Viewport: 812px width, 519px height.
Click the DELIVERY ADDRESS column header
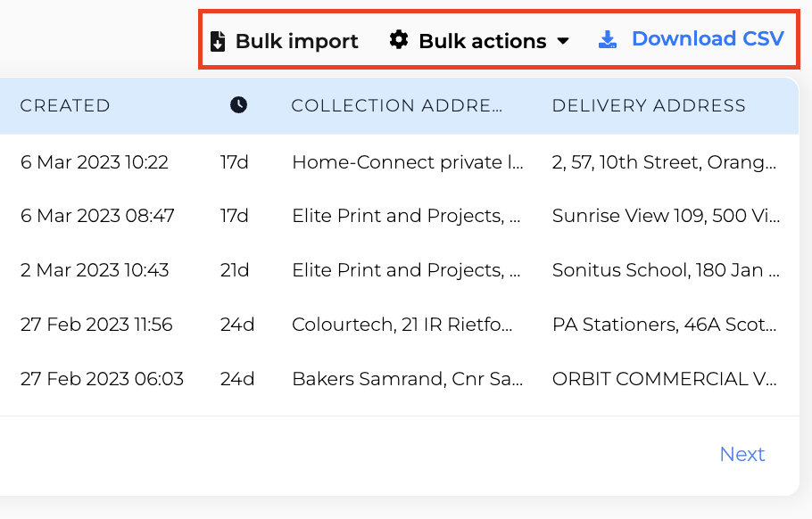point(649,105)
